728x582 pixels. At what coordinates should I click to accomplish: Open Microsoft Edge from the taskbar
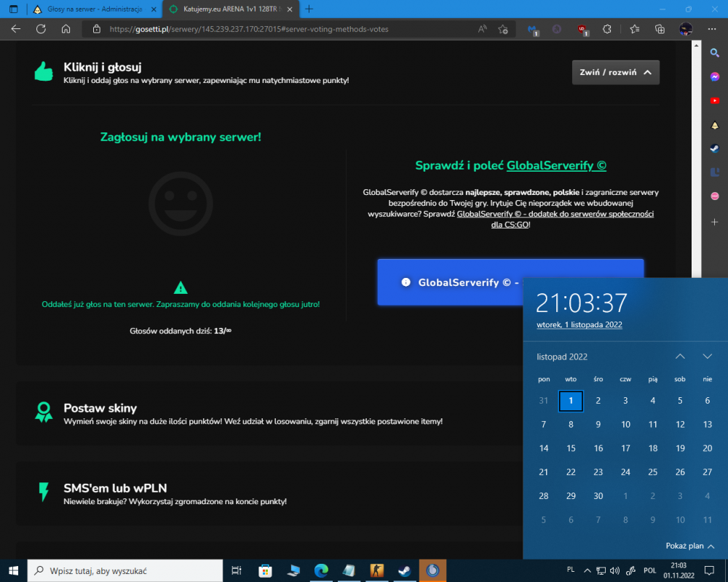point(321,571)
